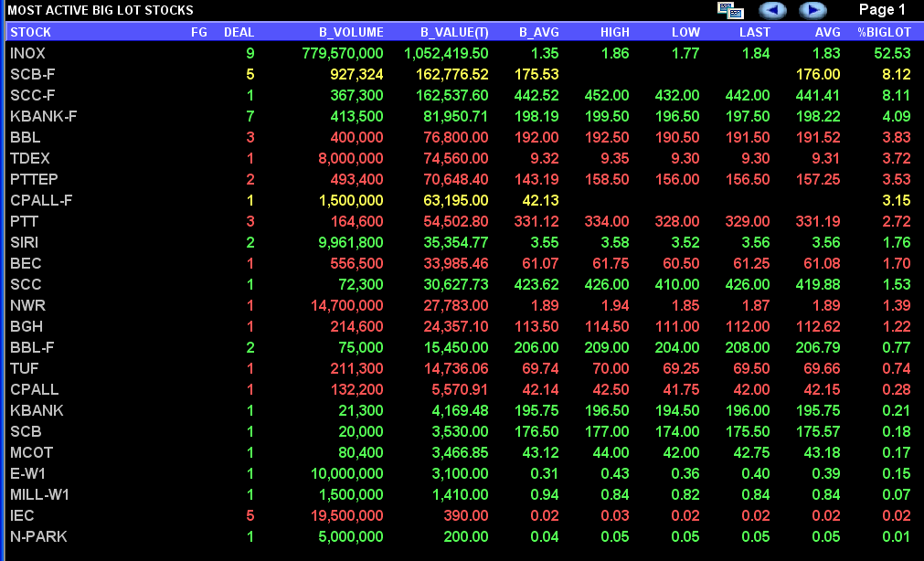Viewport: 924px width, 561px height.
Task: Click the LOW column header
Action: (686, 32)
